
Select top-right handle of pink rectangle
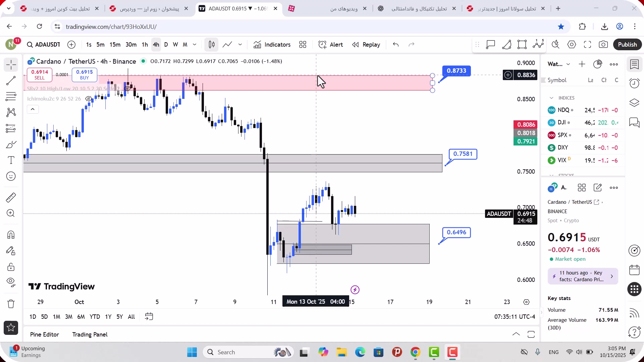432,76
